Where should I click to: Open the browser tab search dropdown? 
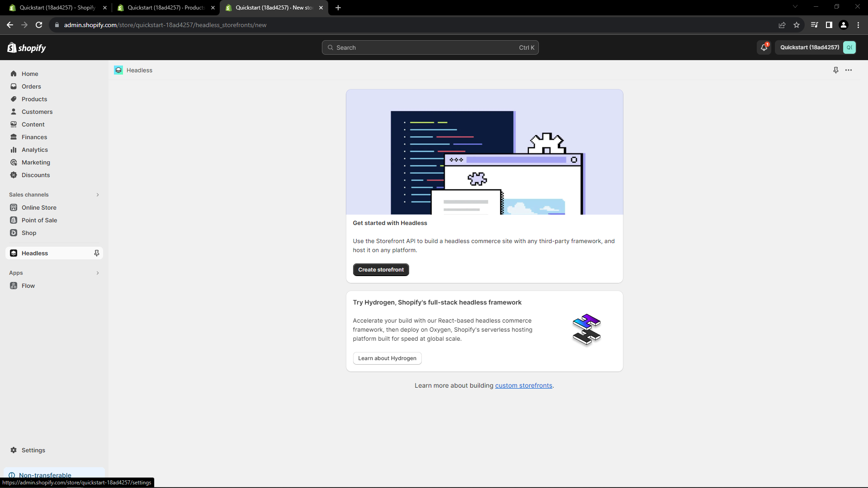click(x=795, y=6)
